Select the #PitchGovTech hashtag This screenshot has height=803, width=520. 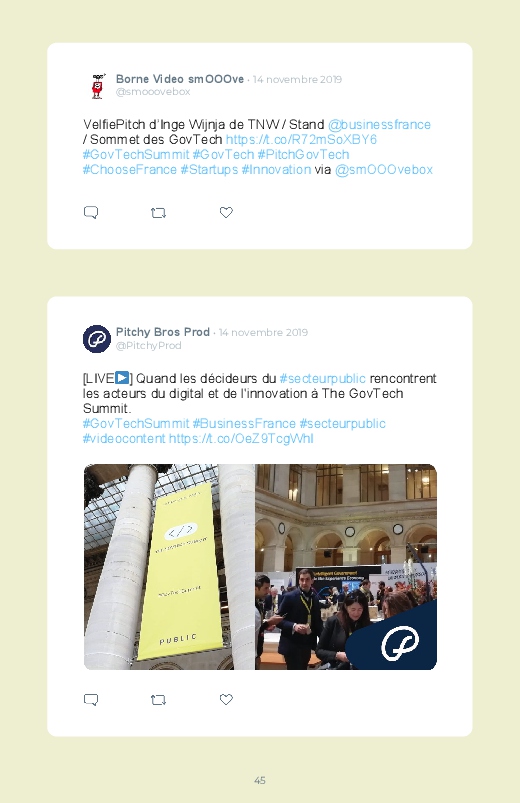[303, 155]
